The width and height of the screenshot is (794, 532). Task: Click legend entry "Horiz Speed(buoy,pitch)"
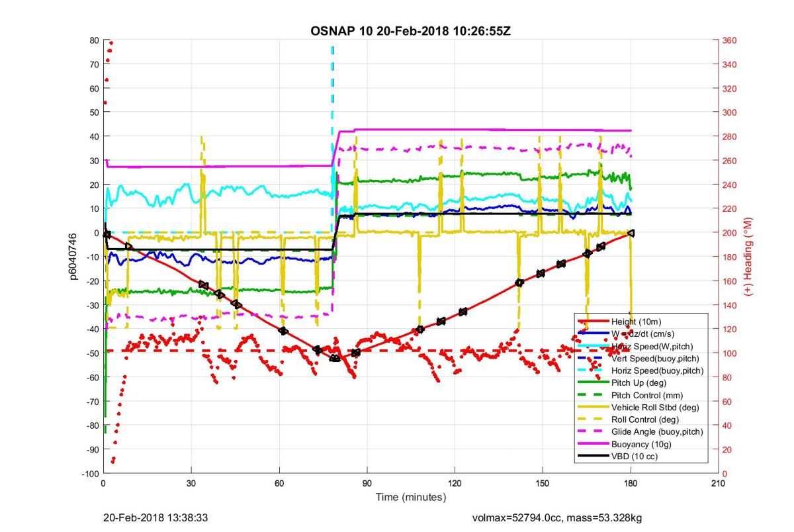point(657,371)
